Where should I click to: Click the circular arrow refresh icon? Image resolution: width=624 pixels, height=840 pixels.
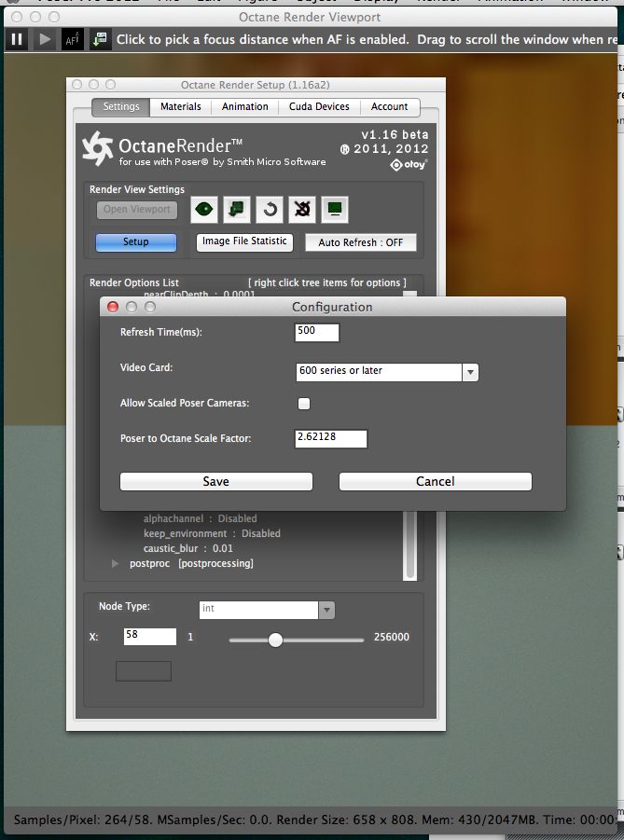tap(270, 209)
